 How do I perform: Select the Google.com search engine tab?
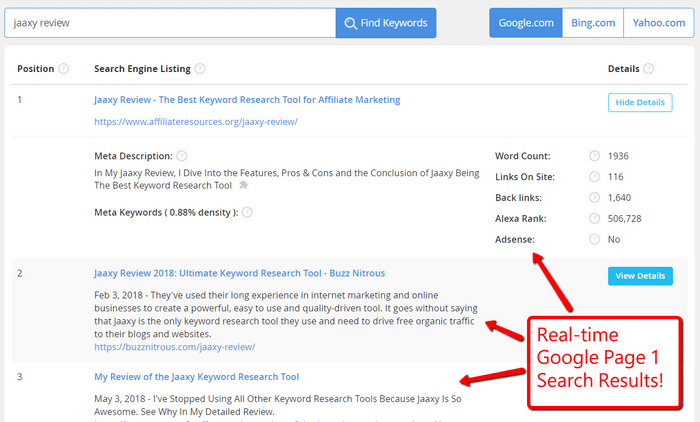(x=526, y=23)
